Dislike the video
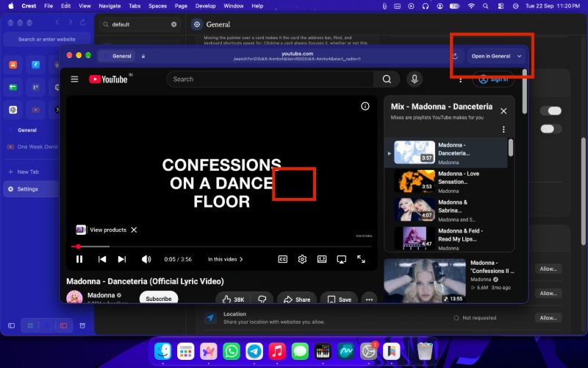 262,299
